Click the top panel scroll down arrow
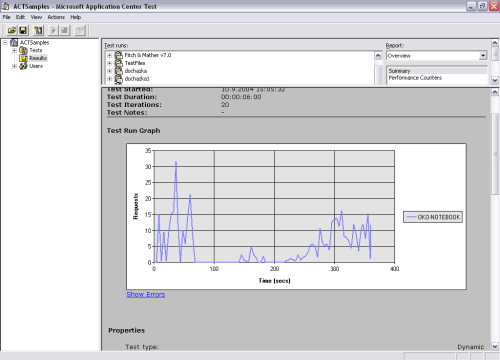This screenshot has height=360, width=500. click(495, 80)
